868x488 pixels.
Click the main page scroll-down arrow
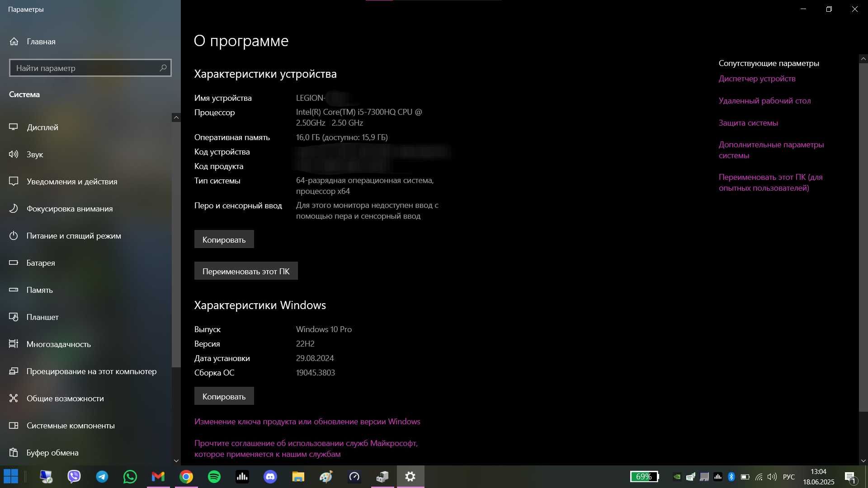point(863,461)
